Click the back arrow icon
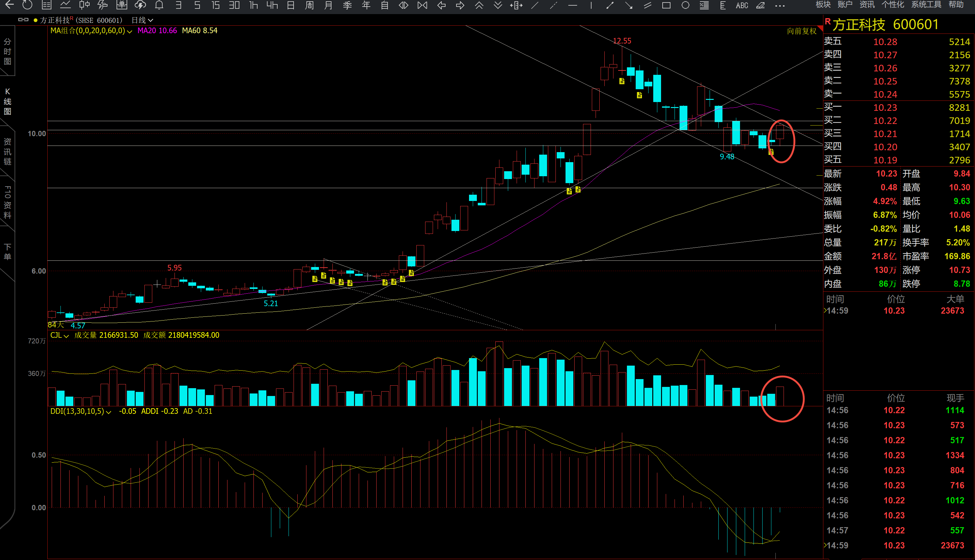 (9, 5)
